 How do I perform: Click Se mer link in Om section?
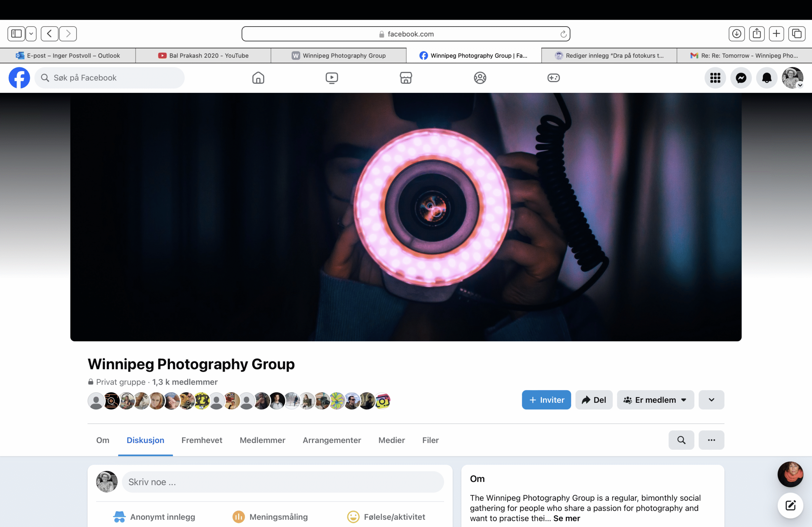click(x=566, y=518)
